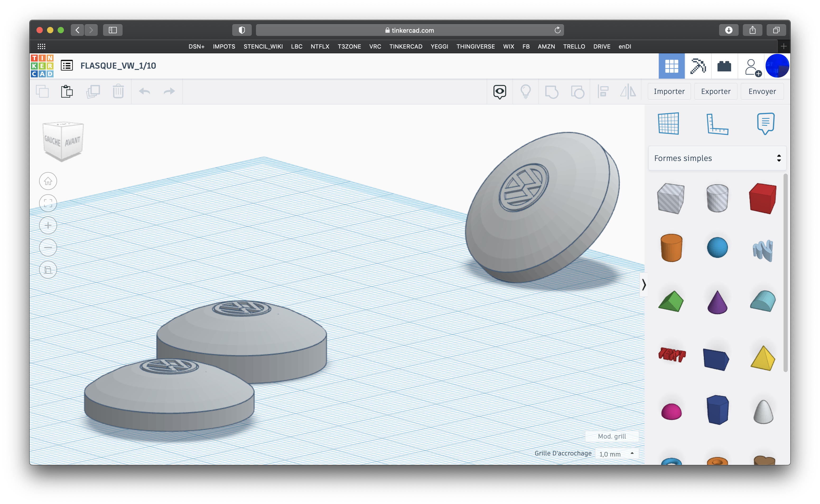Click the Exporter button

coord(716,91)
